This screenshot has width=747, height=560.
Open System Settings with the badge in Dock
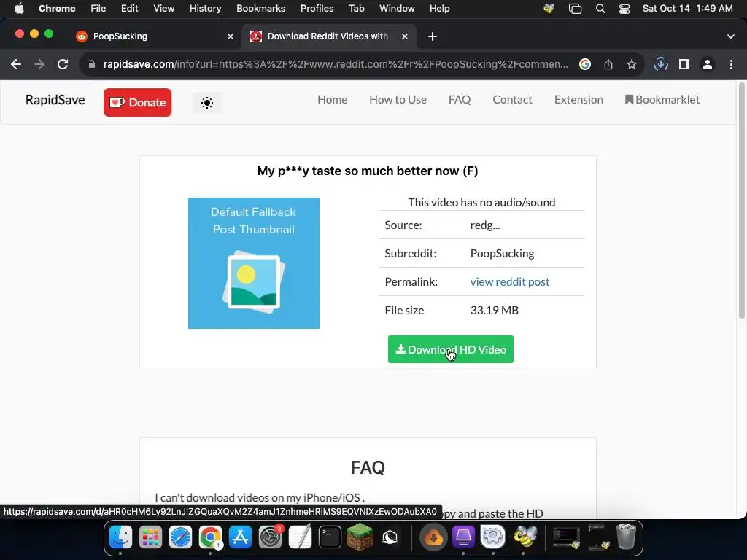[x=271, y=537]
